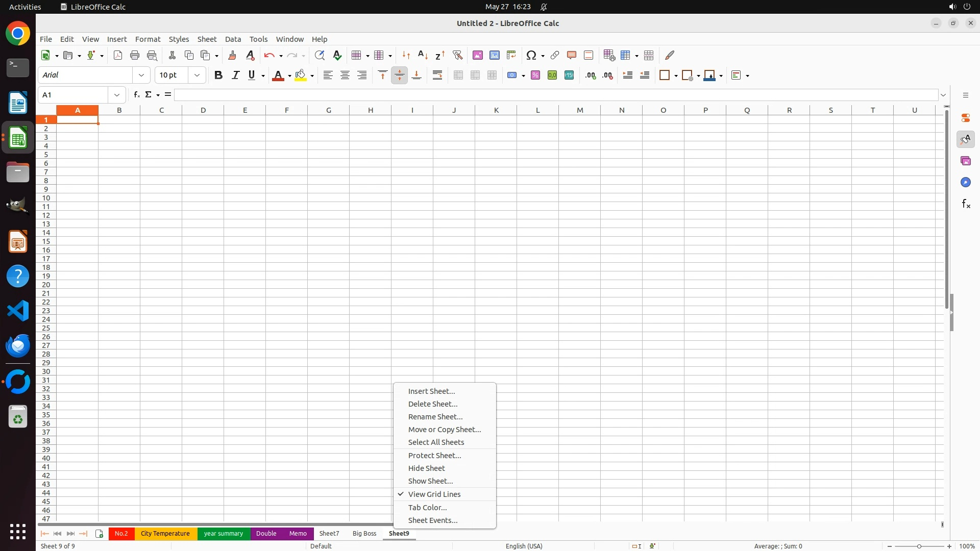Open the Function Wizard beside formula bar
This screenshot has width=980, height=551.
(136, 95)
